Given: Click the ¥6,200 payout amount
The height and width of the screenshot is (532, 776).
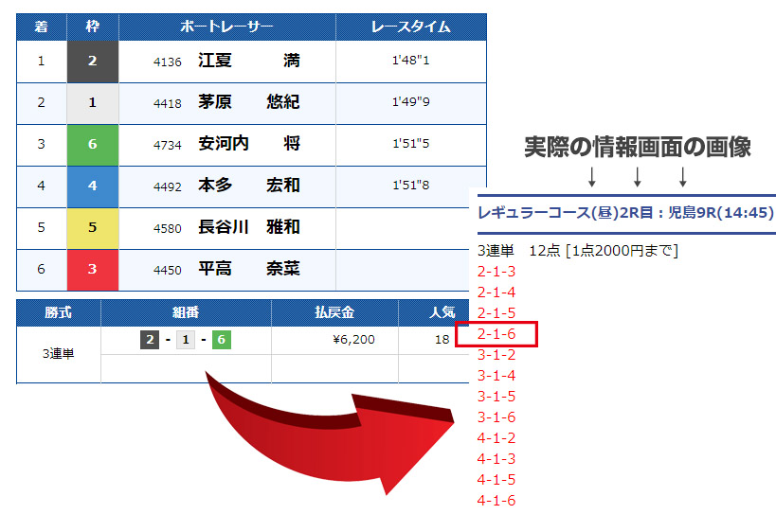Looking at the screenshot, I should [x=353, y=341].
